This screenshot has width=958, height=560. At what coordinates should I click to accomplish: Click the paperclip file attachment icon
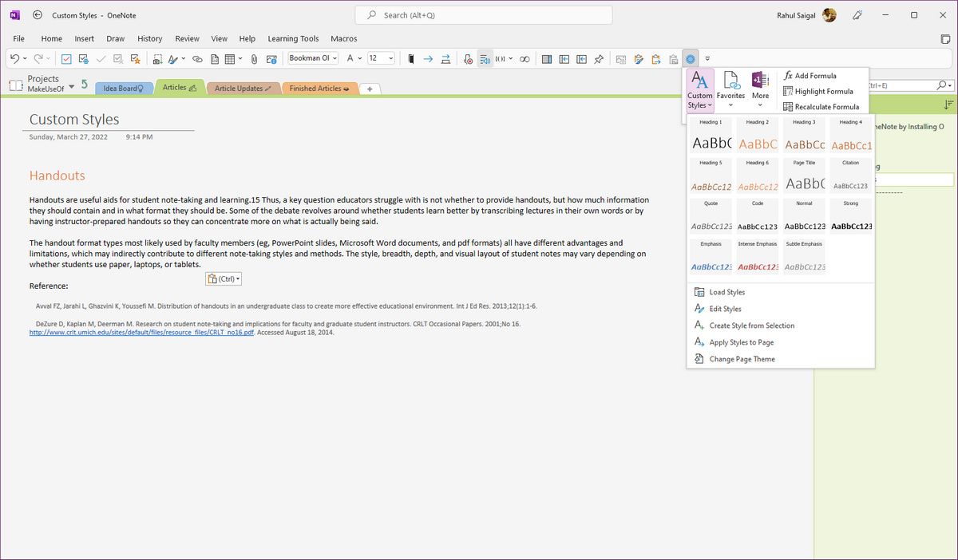click(x=254, y=58)
